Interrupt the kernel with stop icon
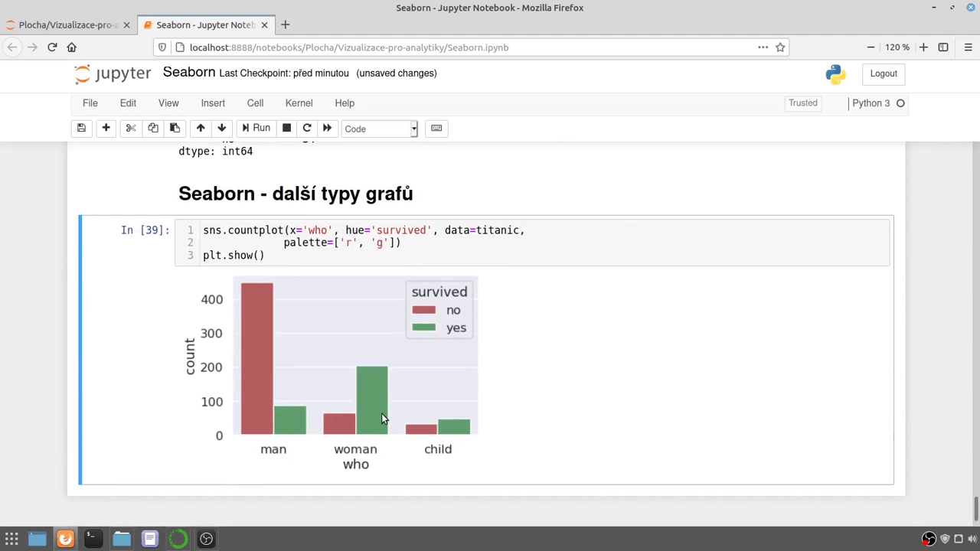The height and width of the screenshot is (551, 980). [x=286, y=129]
